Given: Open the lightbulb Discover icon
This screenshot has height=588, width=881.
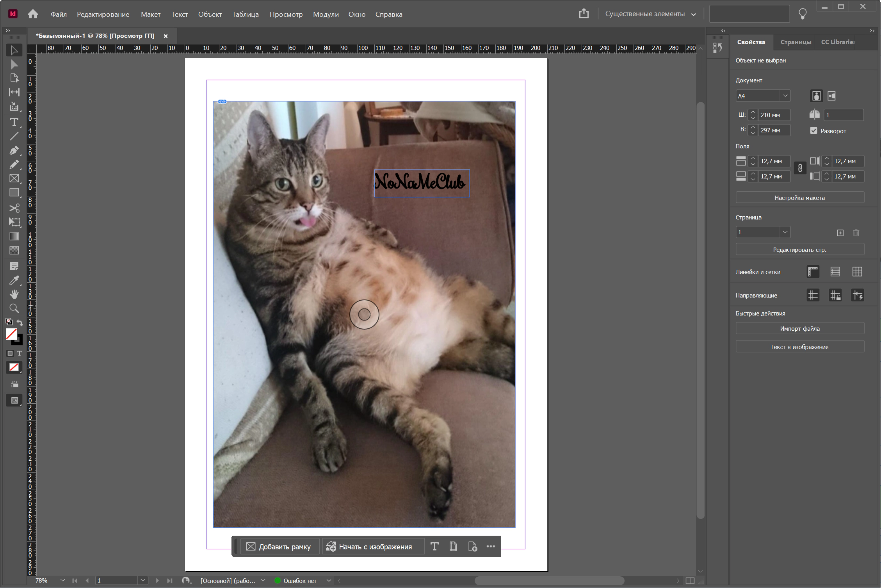Looking at the screenshot, I should click(x=803, y=14).
